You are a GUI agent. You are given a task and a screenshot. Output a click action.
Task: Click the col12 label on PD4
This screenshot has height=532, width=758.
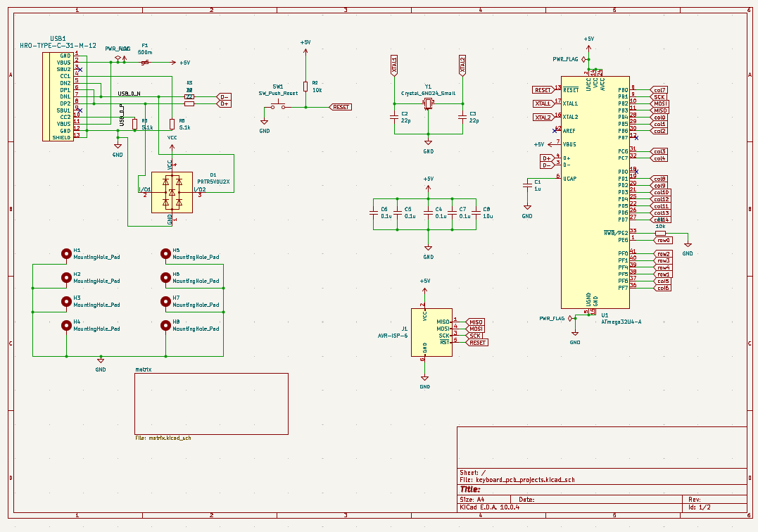660,199
